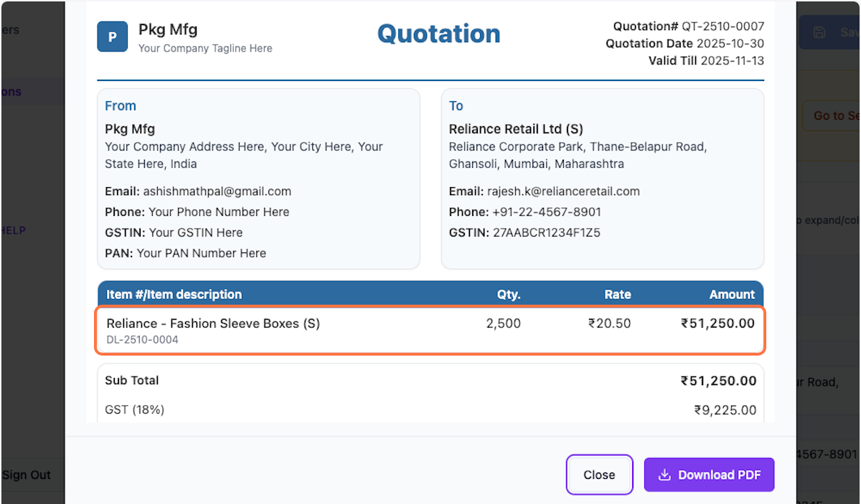861x504 pixels.
Task: Click the phone number +91-22-4567-8901
Action: point(546,212)
